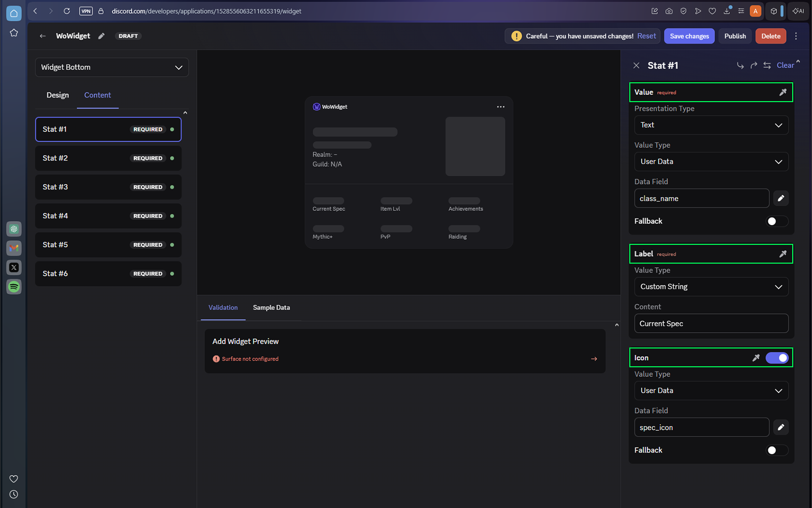Switch to the Sample Data tab
This screenshot has height=508, width=812.
tap(272, 308)
